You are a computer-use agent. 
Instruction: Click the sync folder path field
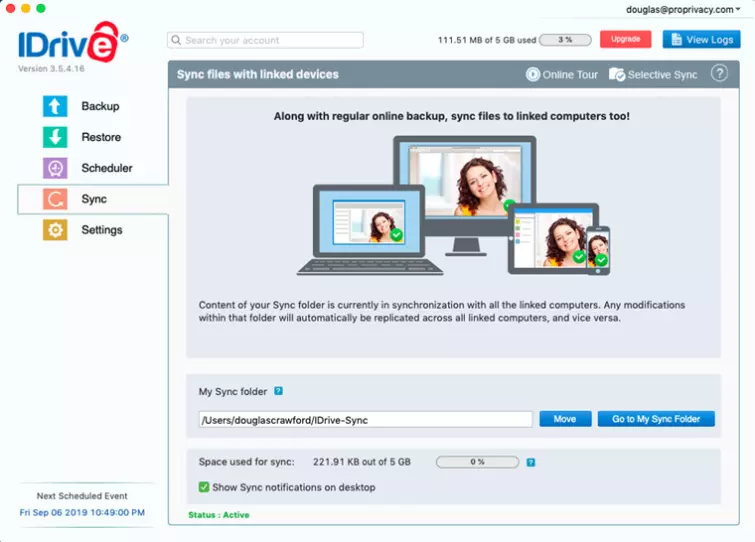coord(365,420)
